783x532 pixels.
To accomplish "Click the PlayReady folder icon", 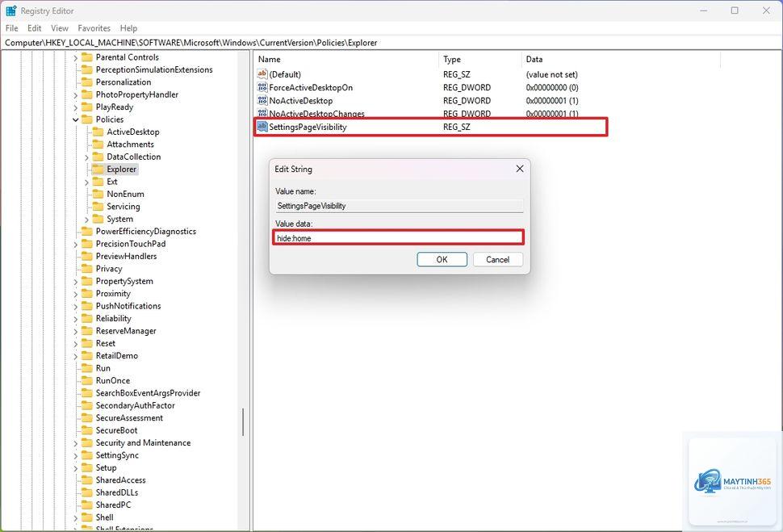I will point(87,107).
